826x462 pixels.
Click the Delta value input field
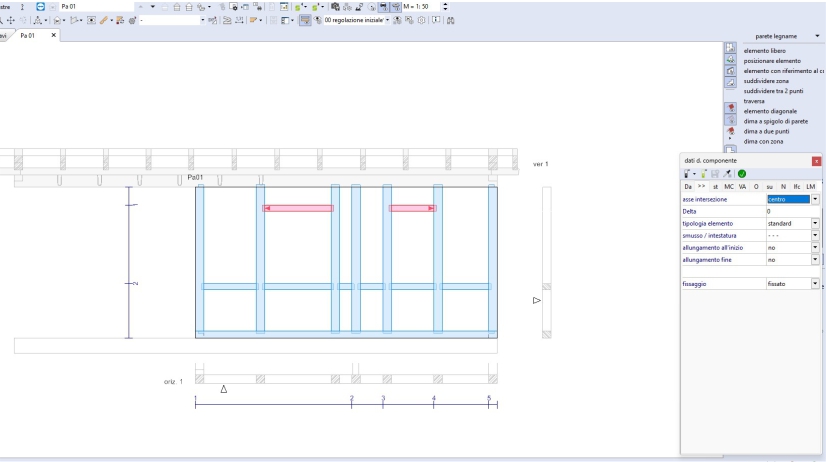click(788, 211)
